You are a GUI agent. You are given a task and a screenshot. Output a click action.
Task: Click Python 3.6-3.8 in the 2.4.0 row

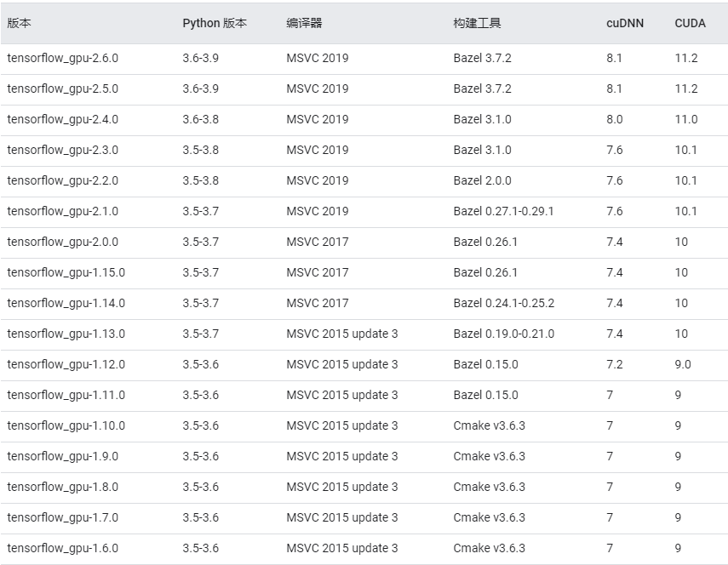point(201,119)
